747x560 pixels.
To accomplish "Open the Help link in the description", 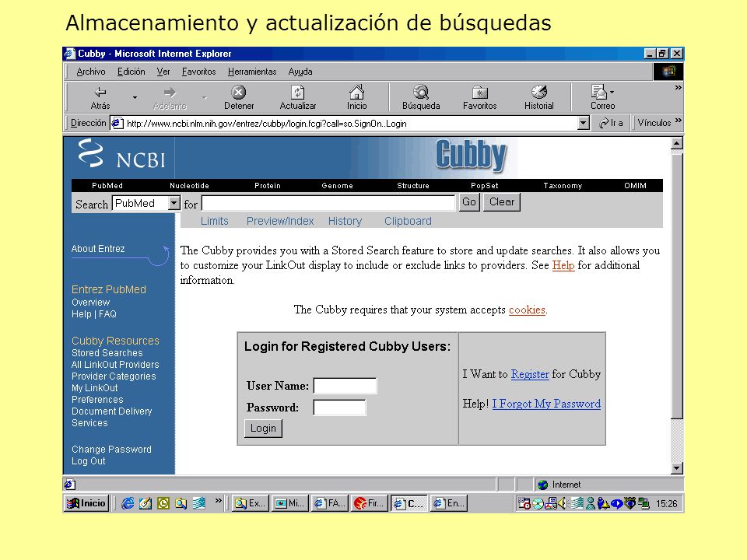I will tap(563, 265).
